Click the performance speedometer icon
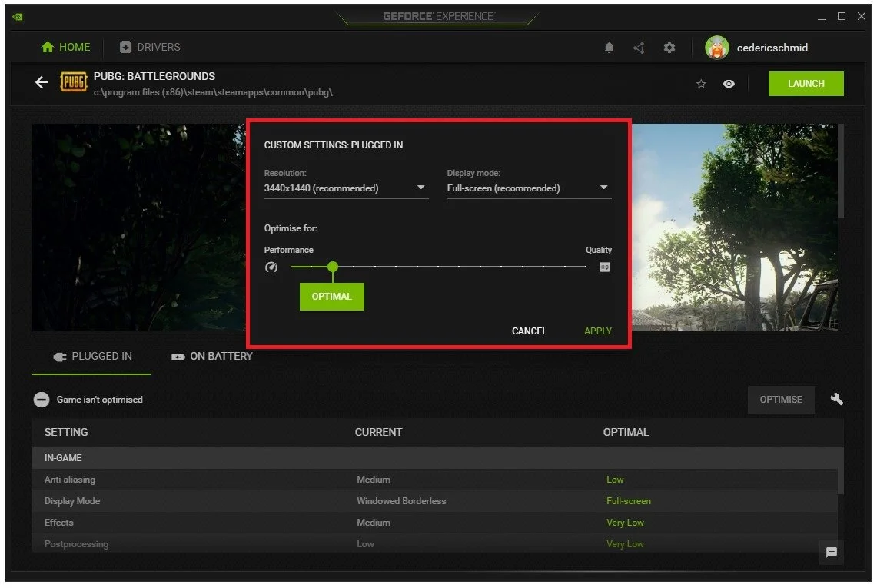Image resolution: width=877 pixels, height=588 pixels. coord(271,267)
